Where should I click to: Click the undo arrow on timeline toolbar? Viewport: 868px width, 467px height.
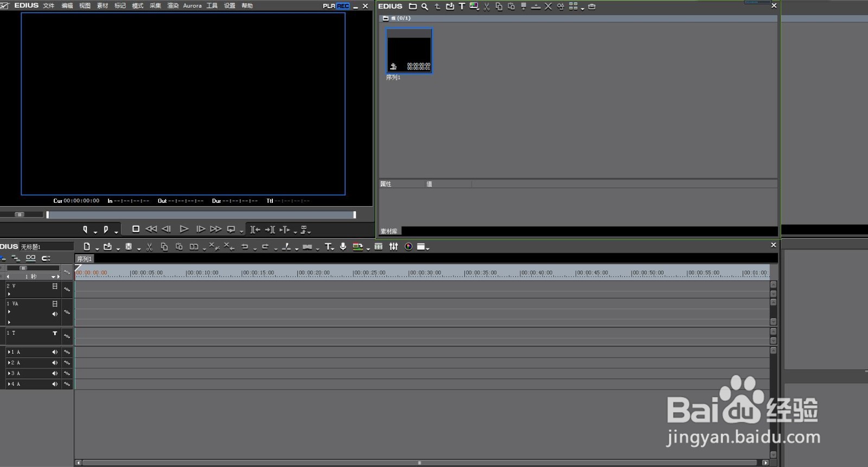245,247
